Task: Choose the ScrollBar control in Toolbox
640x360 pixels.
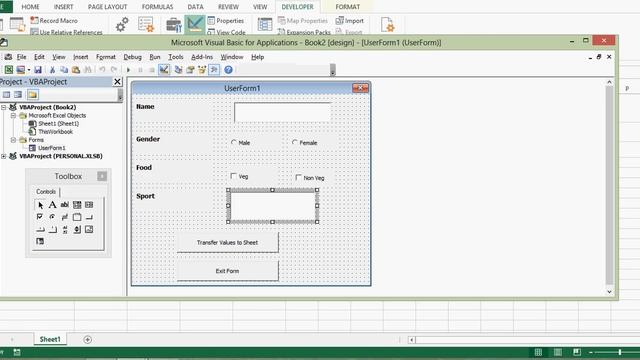Action: click(64, 229)
